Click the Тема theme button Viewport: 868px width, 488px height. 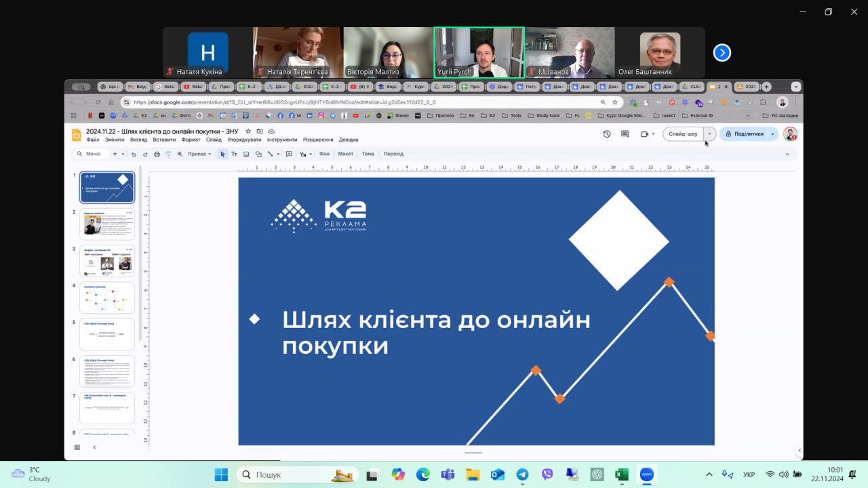tap(368, 154)
